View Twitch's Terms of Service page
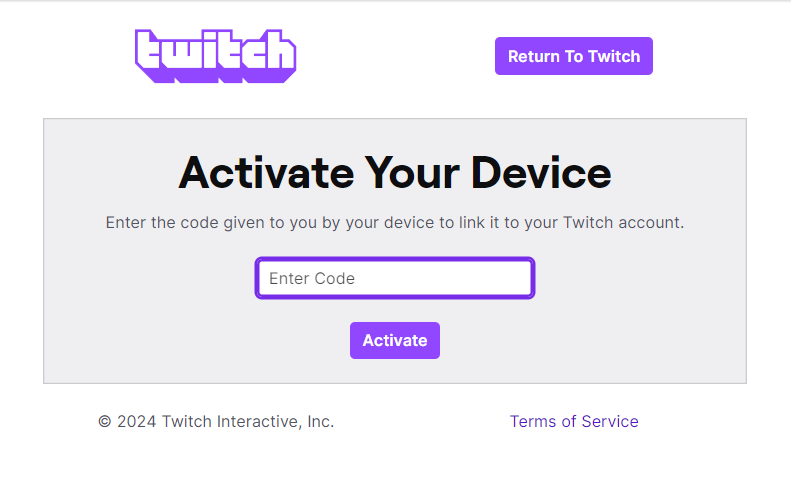The width and height of the screenshot is (791, 483). pyautogui.click(x=574, y=421)
